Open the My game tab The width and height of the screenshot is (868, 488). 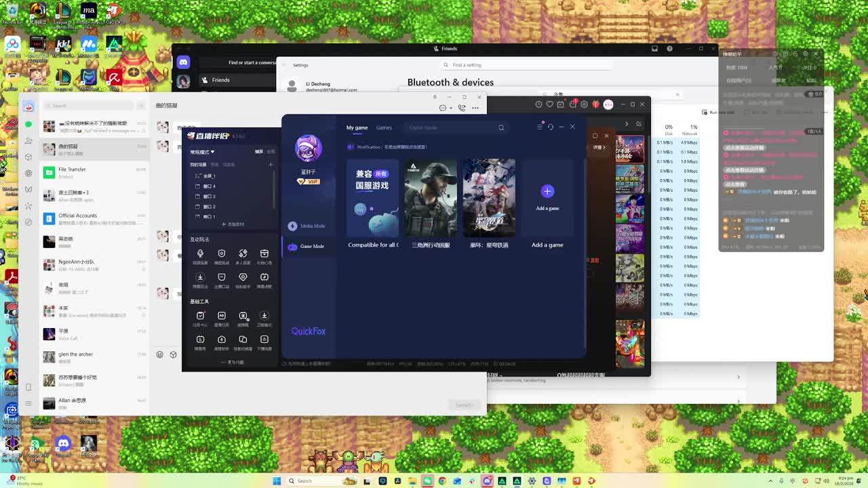(357, 127)
